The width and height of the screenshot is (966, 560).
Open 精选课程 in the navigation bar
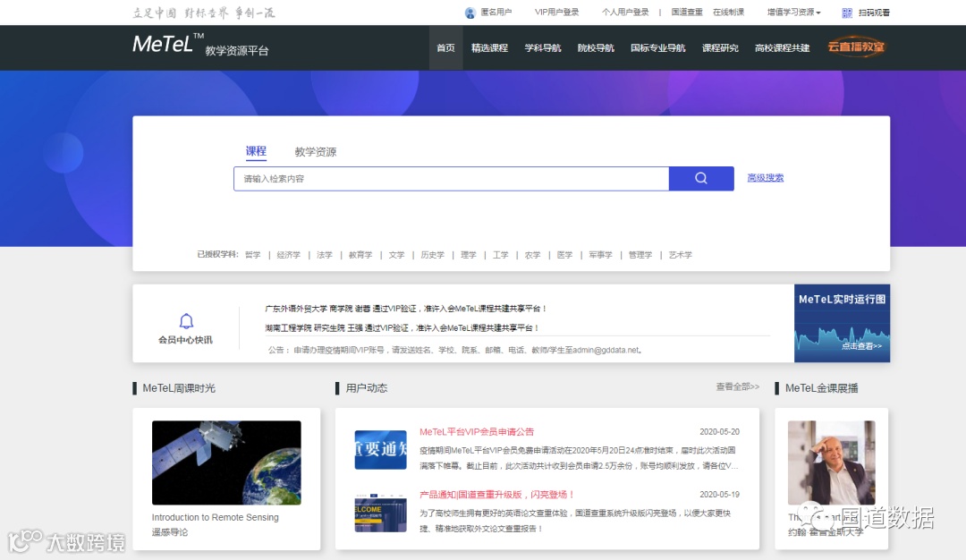[x=490, y=47]
